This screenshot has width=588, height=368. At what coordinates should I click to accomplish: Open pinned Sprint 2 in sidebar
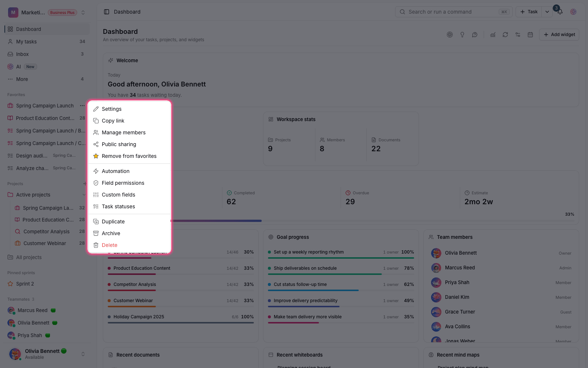click(47, 284)
